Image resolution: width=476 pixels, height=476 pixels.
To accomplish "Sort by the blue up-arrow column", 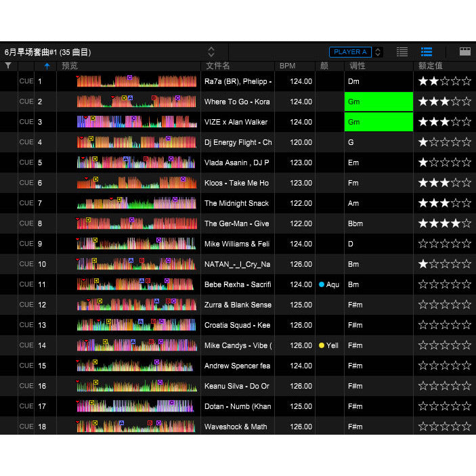I will [x=47, y=66].
